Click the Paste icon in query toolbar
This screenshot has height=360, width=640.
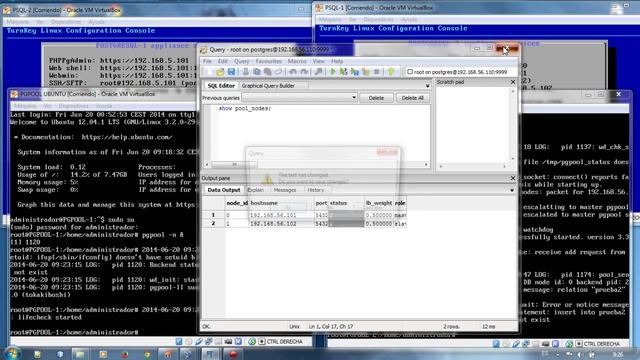click(x=267, y=72)
